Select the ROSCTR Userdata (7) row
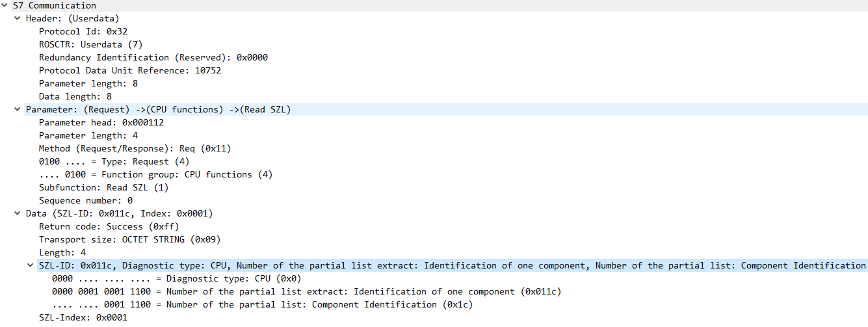The height and width of the screenshot is (327, 868). [90, 44]
